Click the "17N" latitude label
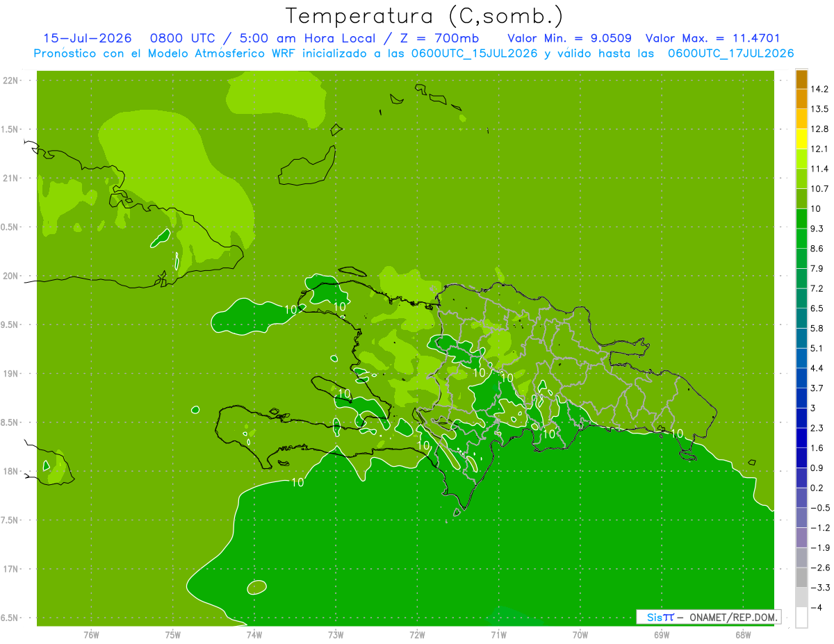Viewport: 834px width, 644px height. (x=10, y=569)
